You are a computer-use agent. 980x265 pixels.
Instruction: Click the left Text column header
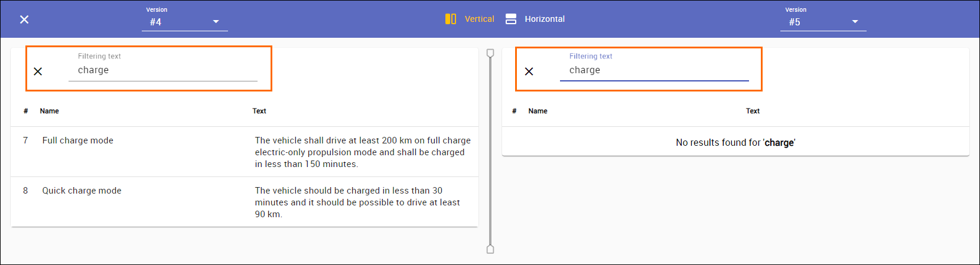pyautogui.click(x=259, y=111)
